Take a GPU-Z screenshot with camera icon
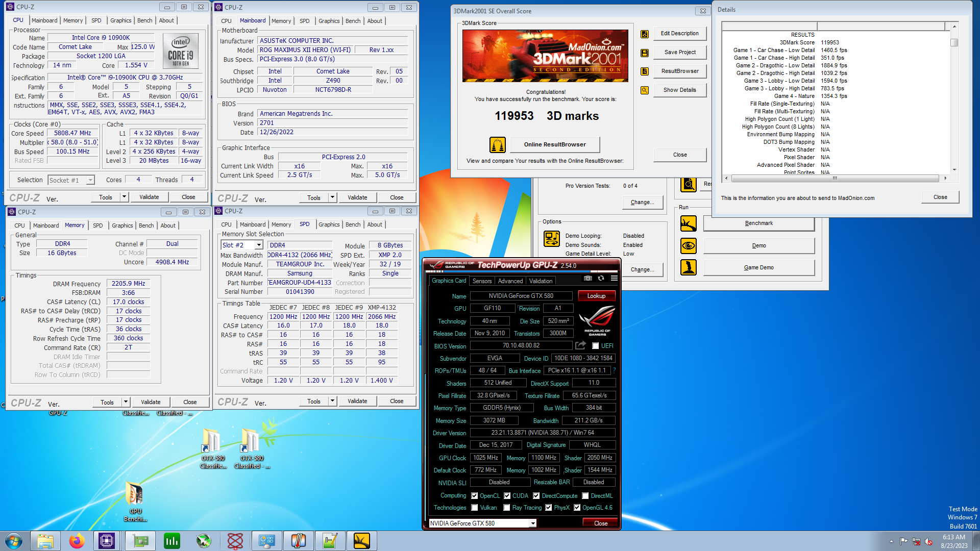The width and height of the screenshot is (980, 551). 588,279
